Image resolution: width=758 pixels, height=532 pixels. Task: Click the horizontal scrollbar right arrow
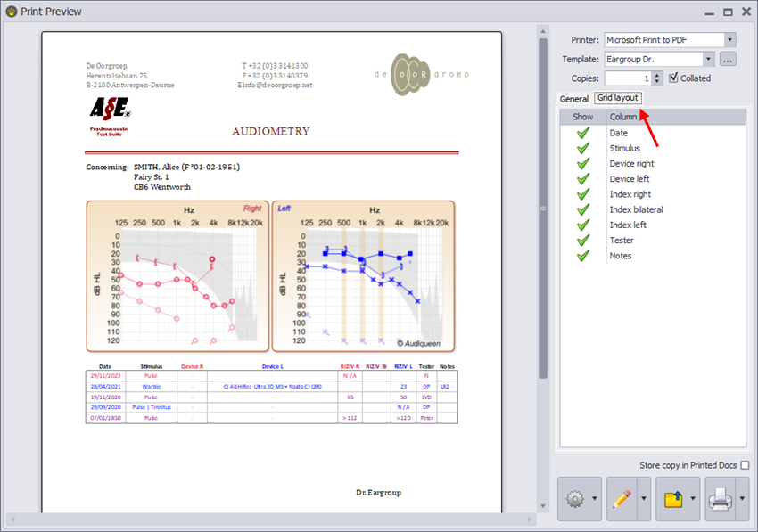coord(530,520)
